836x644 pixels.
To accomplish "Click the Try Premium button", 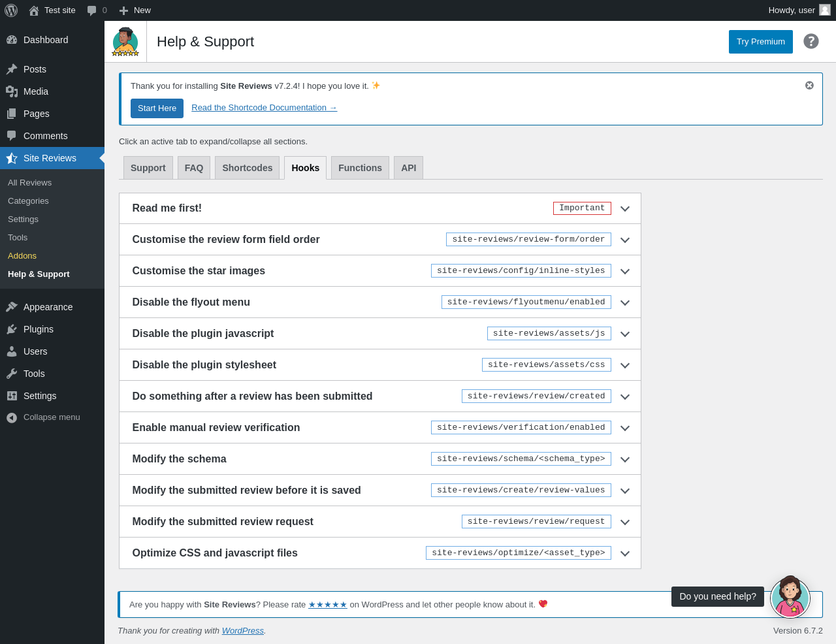I will point(761,42).
